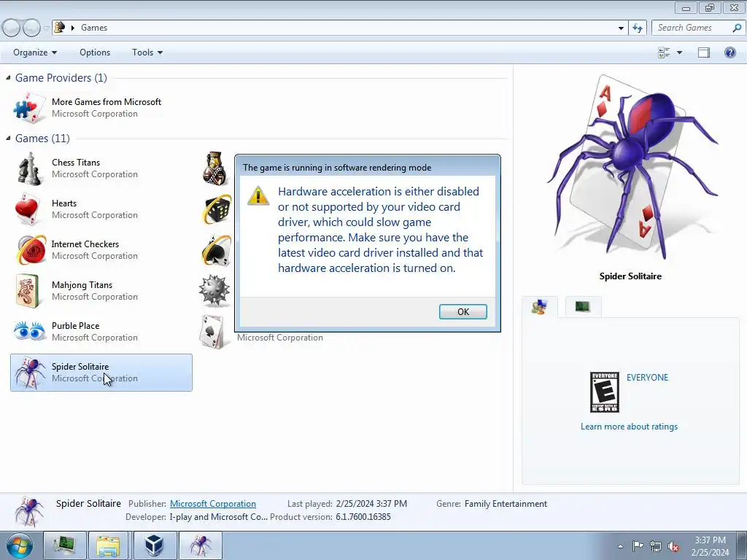Toggle the preview pane button
This screenshot has width=747, height=560.
pos(704,52)
